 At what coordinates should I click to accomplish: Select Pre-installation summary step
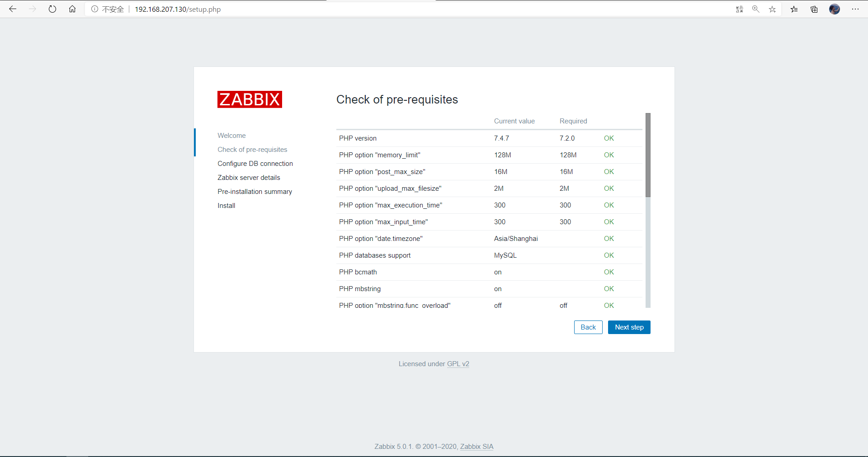pyautogui.click(x=255, y=192)
